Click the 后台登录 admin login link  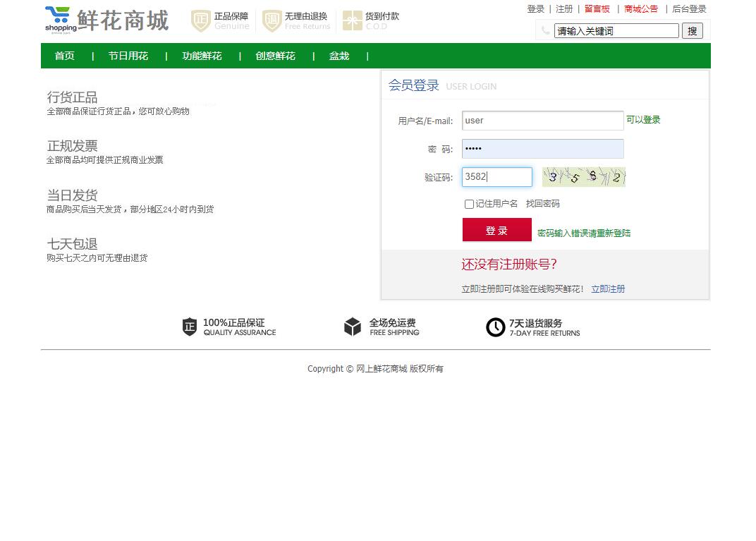point(689,8)
